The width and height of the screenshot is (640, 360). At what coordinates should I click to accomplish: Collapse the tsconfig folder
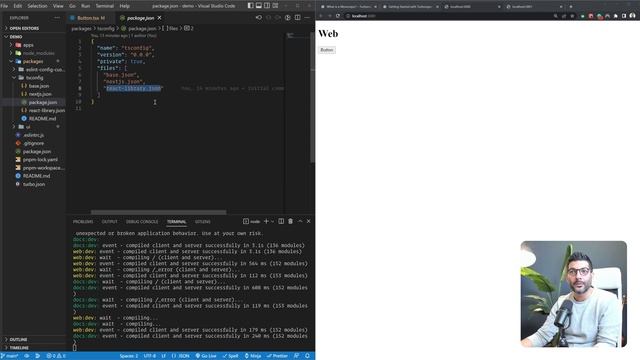click(x=34, y=78)
